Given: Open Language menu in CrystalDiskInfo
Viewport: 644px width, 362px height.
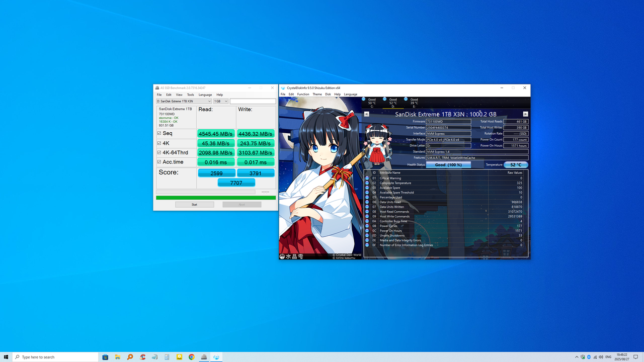Looking at the screenshot, I should (351, 94).
